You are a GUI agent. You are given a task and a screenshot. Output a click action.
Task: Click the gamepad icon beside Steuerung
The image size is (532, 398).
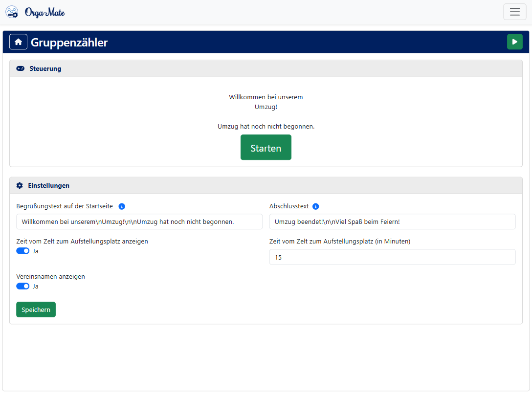point(20,68)
